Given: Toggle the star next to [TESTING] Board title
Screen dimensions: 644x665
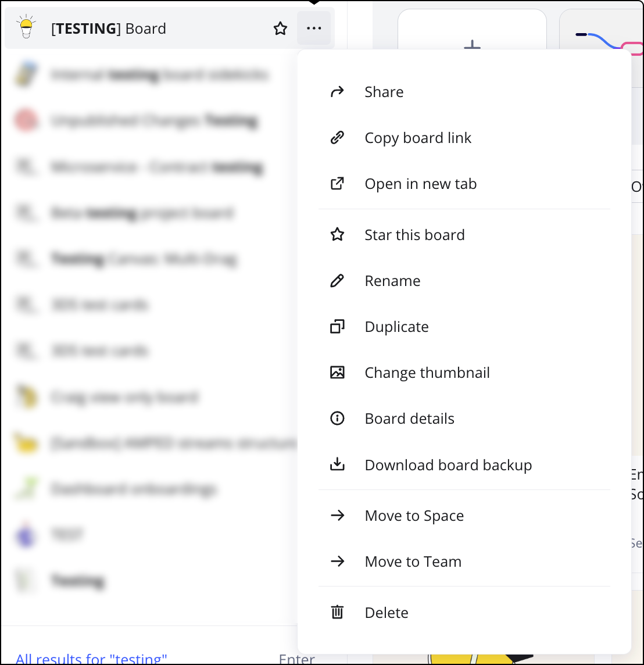Looking at the screenshot, I should (x=280, y=28).
